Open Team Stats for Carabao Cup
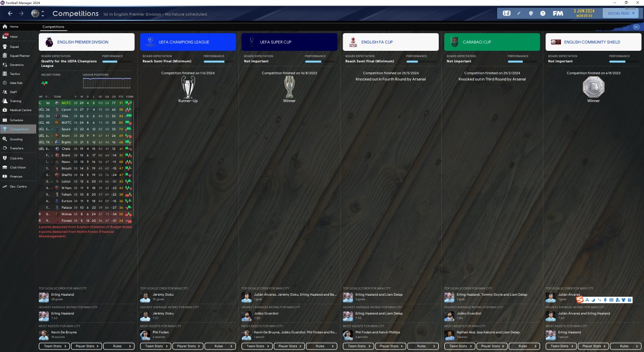Image resolution: width=644 pixels, height=352 pixels. tap(460, 346)
